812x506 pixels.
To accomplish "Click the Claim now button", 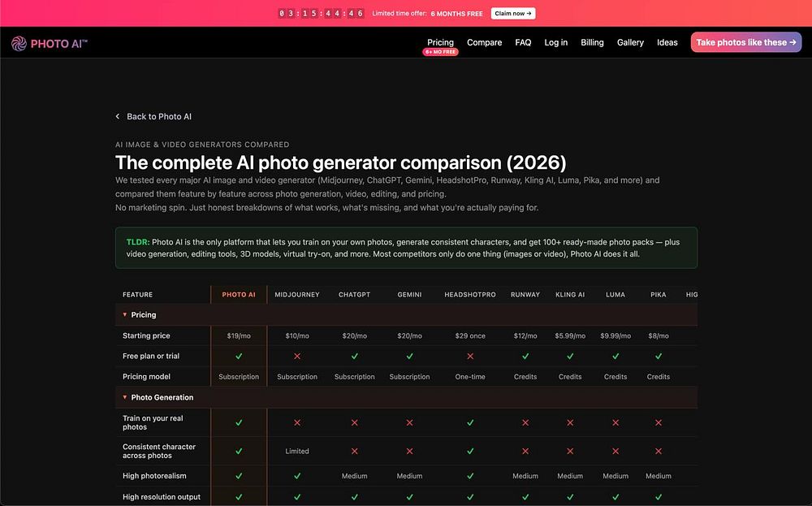I will coord(512,14).
